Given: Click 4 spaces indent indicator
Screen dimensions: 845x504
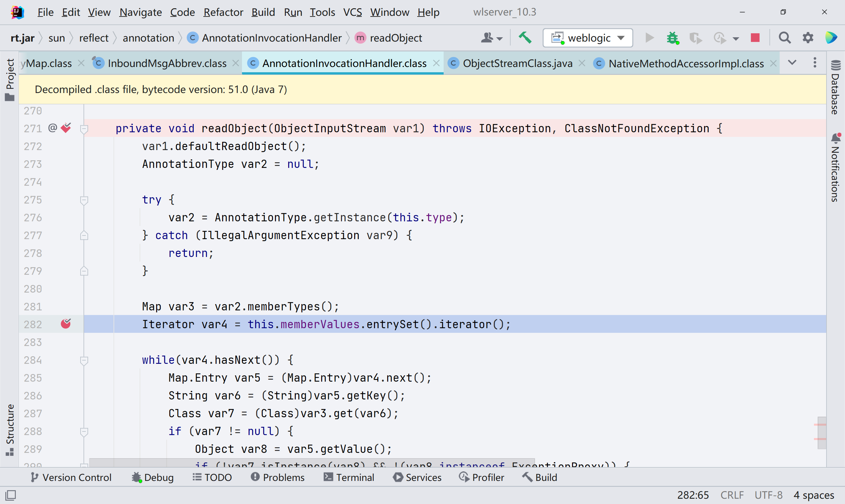Looking at the screenshot, I should [814, 495].
